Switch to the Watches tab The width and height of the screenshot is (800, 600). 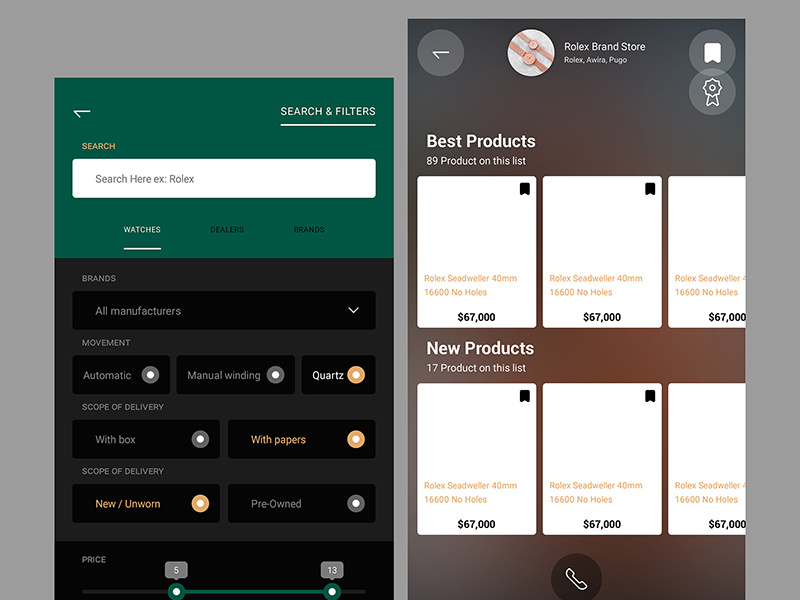click(x=142, y=230)
